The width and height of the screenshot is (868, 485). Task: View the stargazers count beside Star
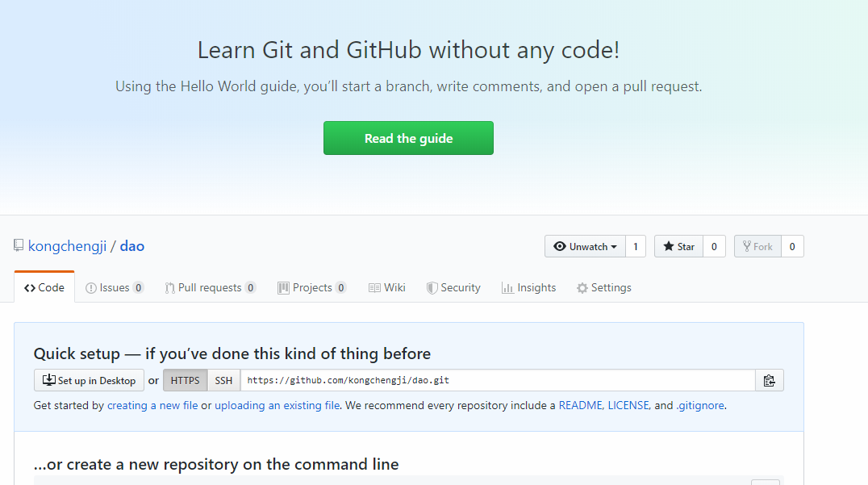[714, 246]
